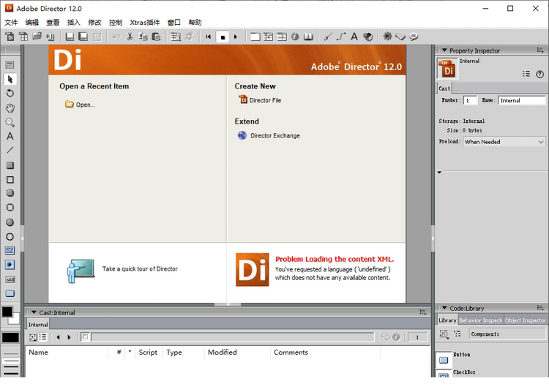This screenshot has width=549, height=392.
Task: Click the Stop playback button
Action: pos(223,37)
